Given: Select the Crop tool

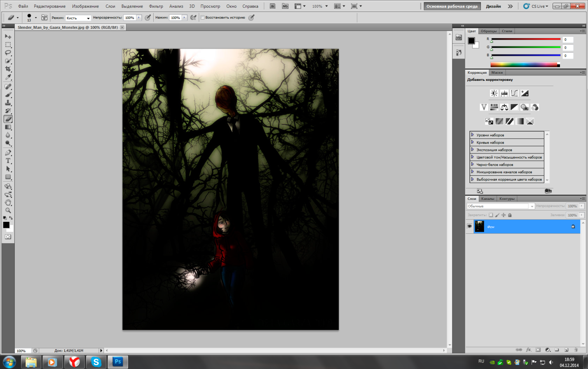Looking at the screenshot, I should click(8, 69).
